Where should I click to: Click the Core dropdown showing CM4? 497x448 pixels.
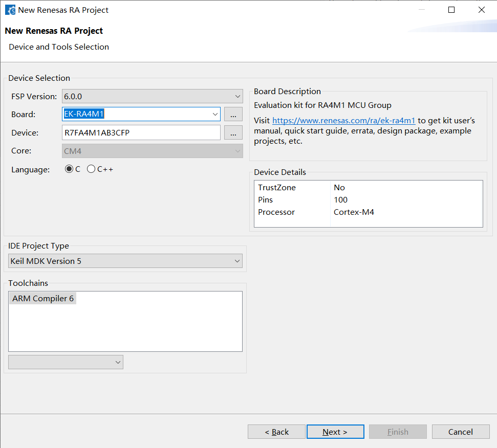tap(152, 151)
